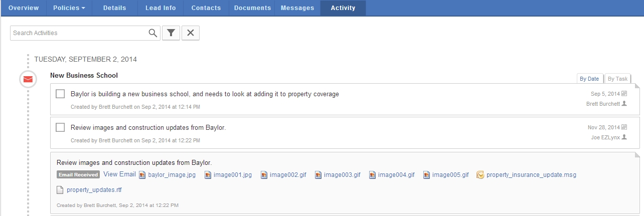Open property_updates.rtf attachment link
The image size is (644, 216).
[94, 190]
